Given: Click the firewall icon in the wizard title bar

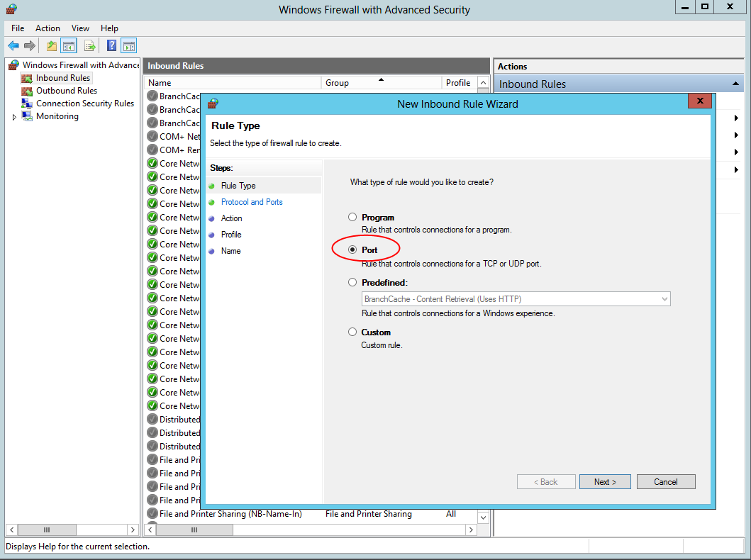Looking at the screenshot, I should (x=213, y=104).
